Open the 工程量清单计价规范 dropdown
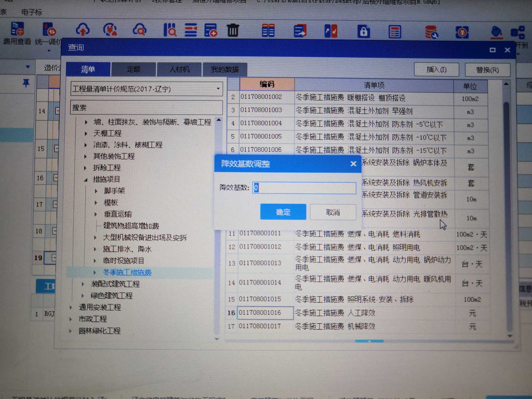532x399 pixels. [218, 89]
